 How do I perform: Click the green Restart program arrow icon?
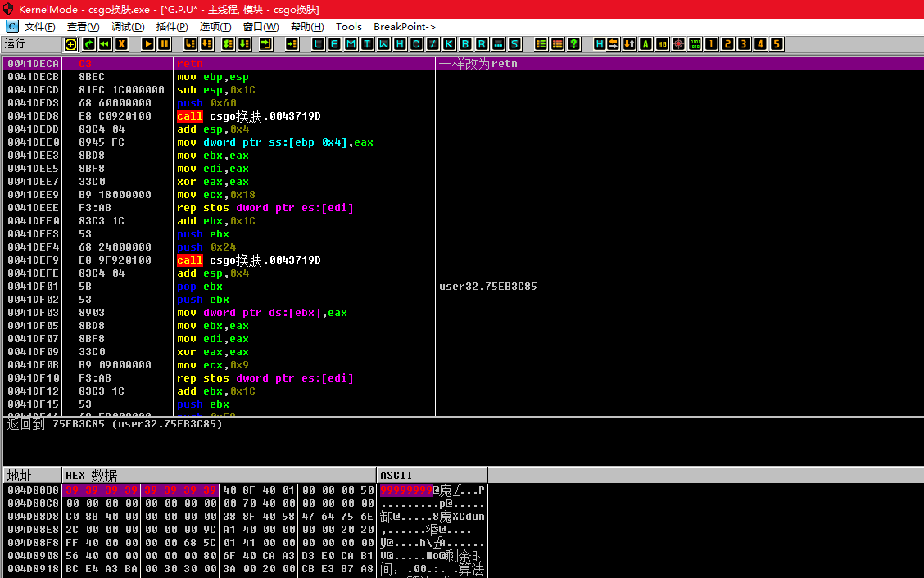[x=89, y=44]
